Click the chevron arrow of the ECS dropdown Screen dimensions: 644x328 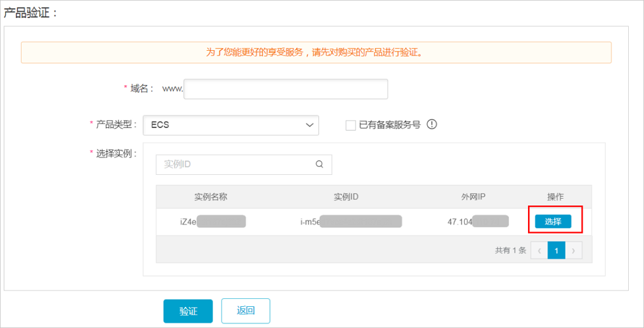(309, 125)
